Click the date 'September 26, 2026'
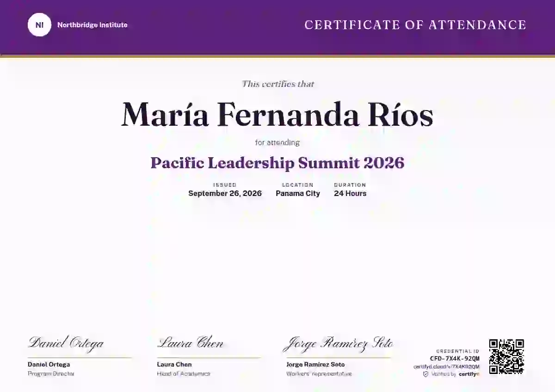 point(225,193)
